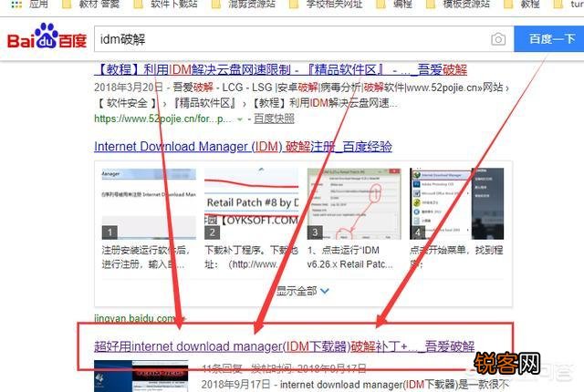
Task: Click the caption 点击开始菜单，找到程
Action: click(456, 257)
